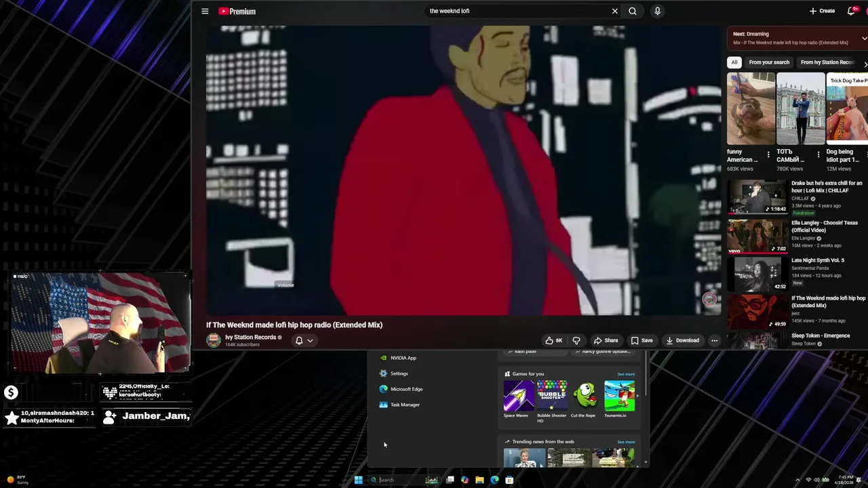Open more actions ellipsis below video
The width and height of the screenshot is (868, 488).
(714, 340)
